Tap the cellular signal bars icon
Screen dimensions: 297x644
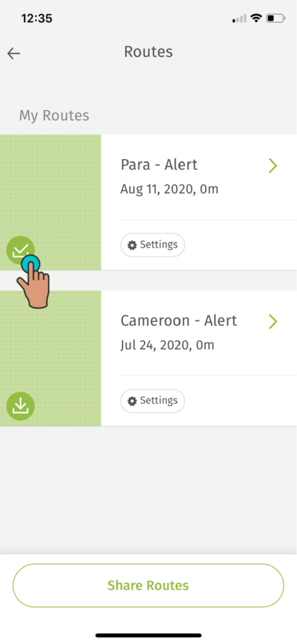[240, 19]
